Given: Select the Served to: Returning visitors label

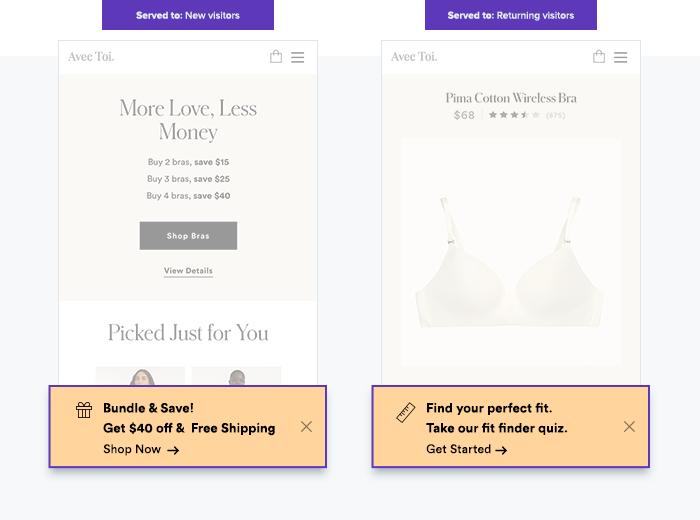Looking at the screenshot, I should [x=511, y=15].
